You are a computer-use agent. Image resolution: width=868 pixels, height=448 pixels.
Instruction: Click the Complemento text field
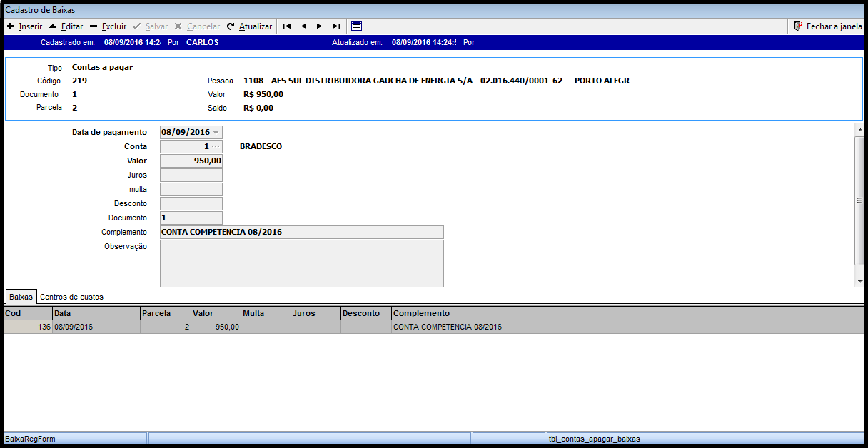301,232
